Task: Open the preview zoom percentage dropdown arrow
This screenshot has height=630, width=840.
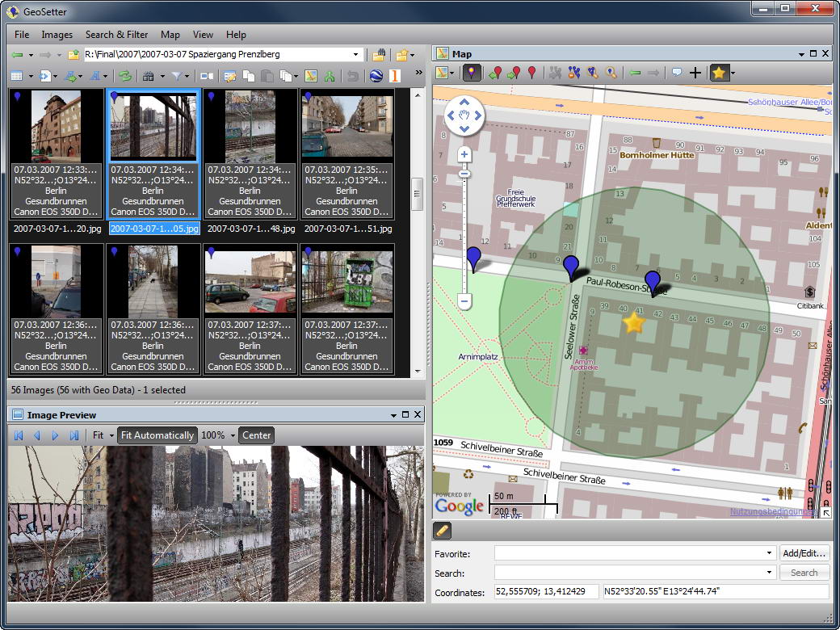Action: click(x=233, y=435)
